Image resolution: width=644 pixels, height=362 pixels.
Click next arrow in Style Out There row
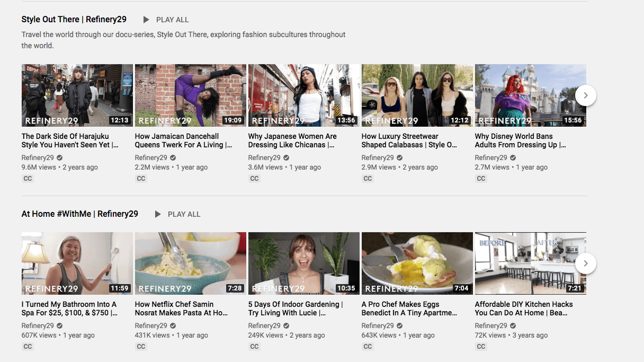585,95
